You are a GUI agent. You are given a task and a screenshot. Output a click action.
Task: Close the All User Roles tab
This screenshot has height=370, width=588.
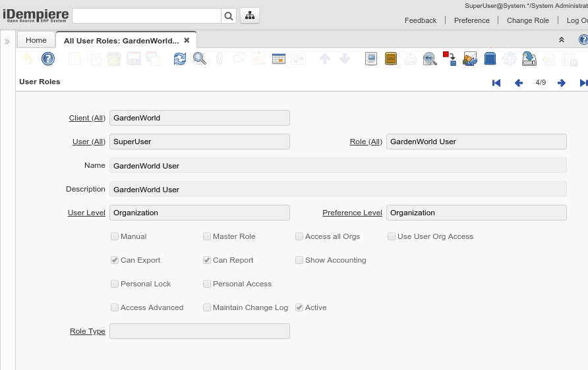(x=187, y=40)
